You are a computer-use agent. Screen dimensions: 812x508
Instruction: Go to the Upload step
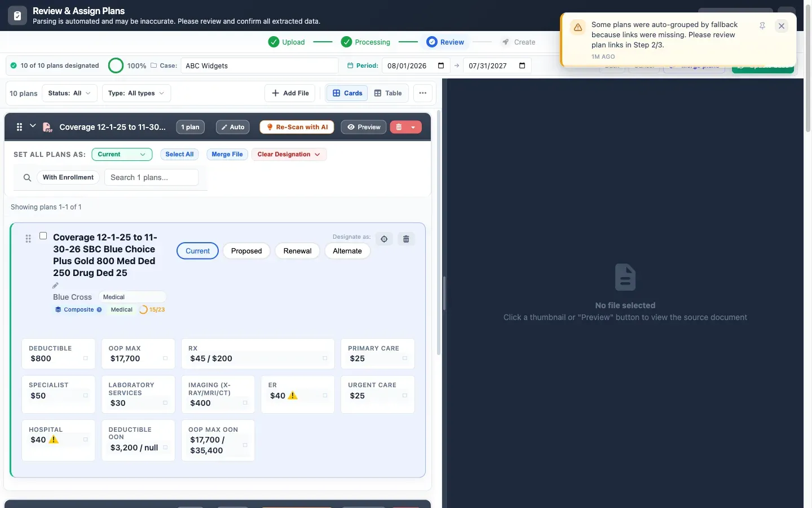(286, 42)
